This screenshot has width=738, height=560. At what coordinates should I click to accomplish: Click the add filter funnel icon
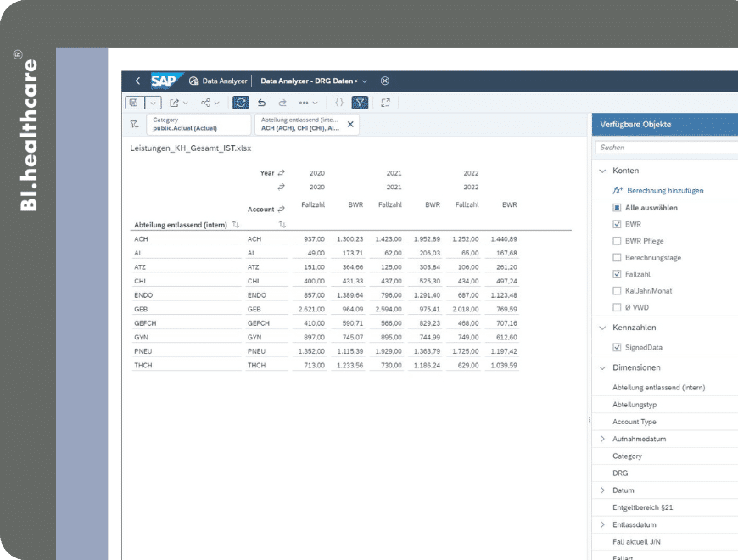coord(135,124)
